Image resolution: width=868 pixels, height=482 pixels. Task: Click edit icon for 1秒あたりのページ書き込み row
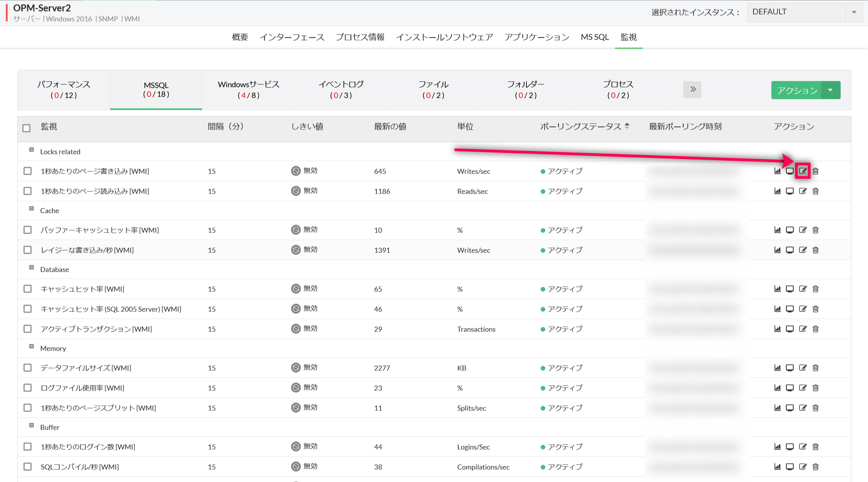point(803,171)
